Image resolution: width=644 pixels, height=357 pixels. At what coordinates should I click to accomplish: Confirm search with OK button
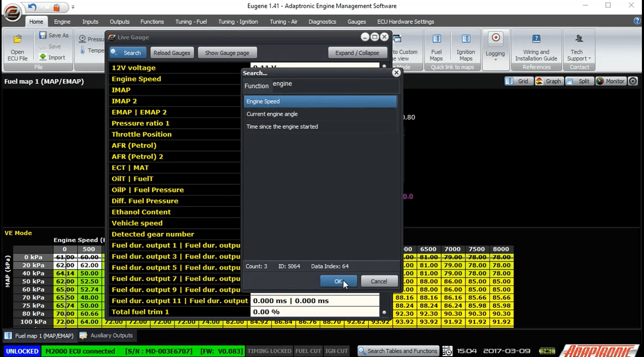coord(338,281)
